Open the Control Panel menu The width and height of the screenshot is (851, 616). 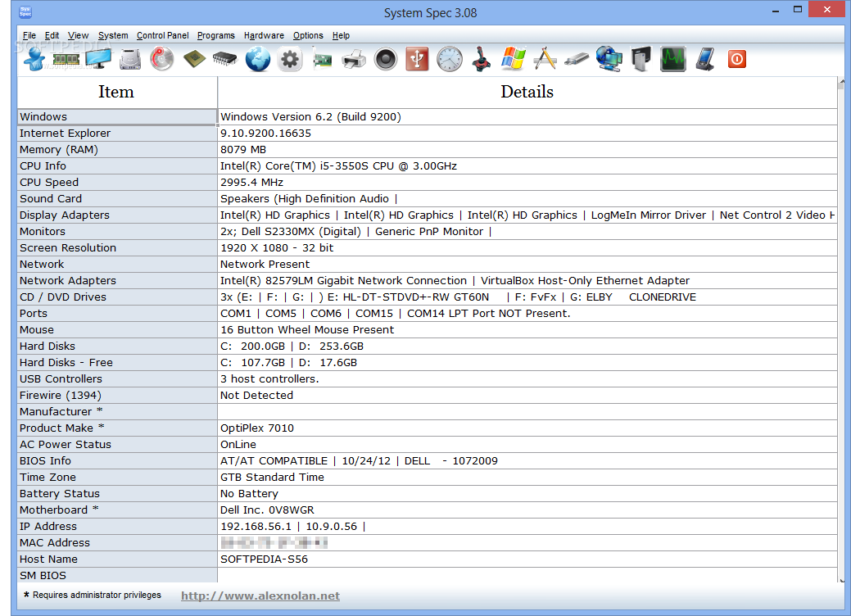pos(162,35)
